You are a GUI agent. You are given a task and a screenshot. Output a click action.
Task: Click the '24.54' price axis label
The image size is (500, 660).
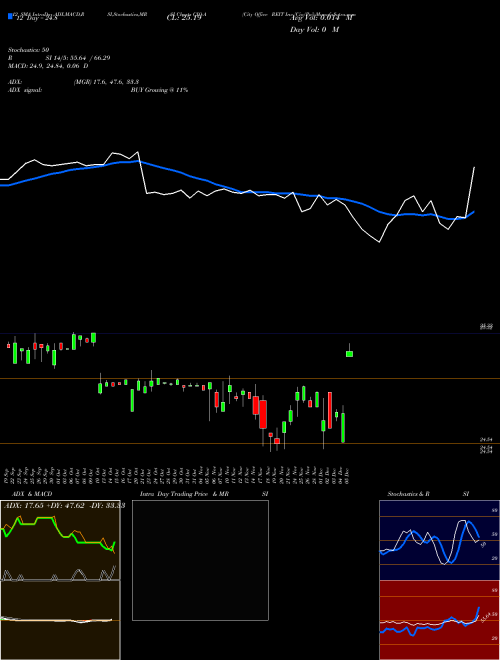(486, 439)
